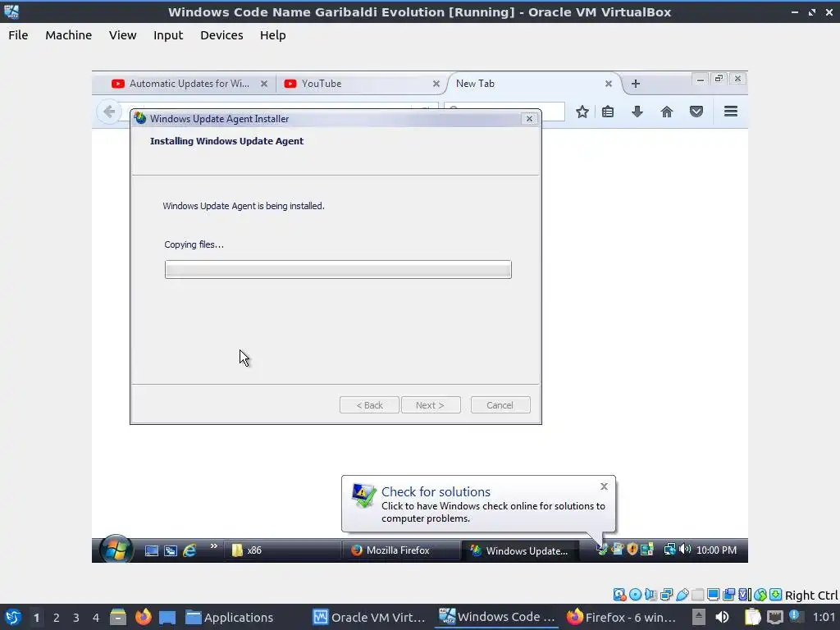840x630 pixels.
Task: Click the Pocket icon in Firefox toolbar
Action: (696, 112)
